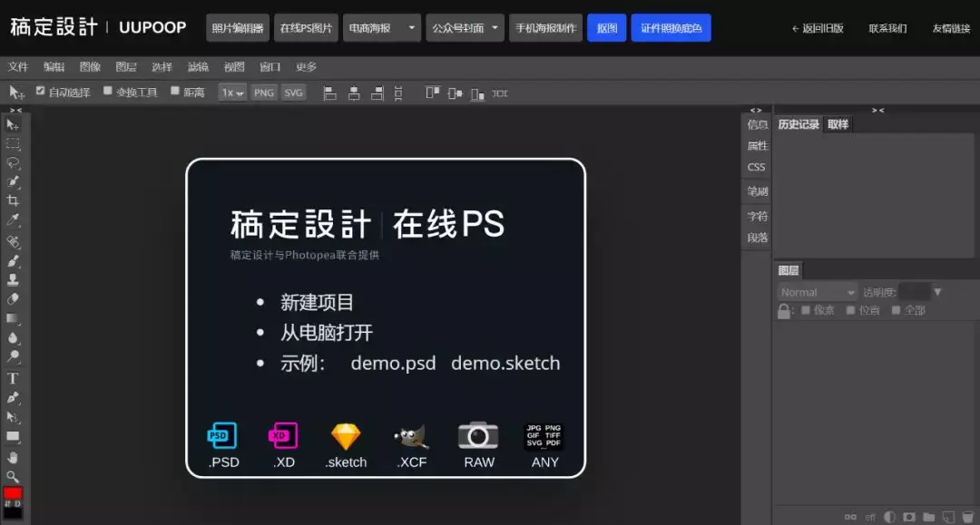The image size is (980, 525).
Task: Select the Dodge tool
Action: point(13,357)
